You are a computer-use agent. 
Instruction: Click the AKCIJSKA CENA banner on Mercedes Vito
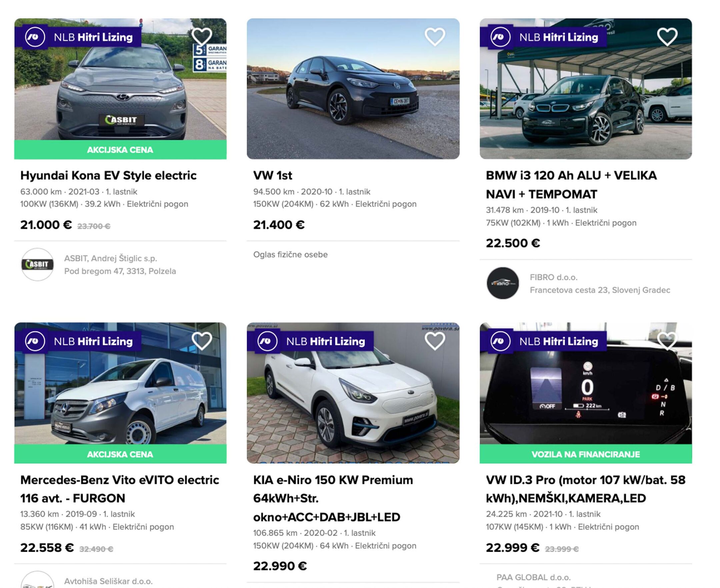tap(120, 454)
